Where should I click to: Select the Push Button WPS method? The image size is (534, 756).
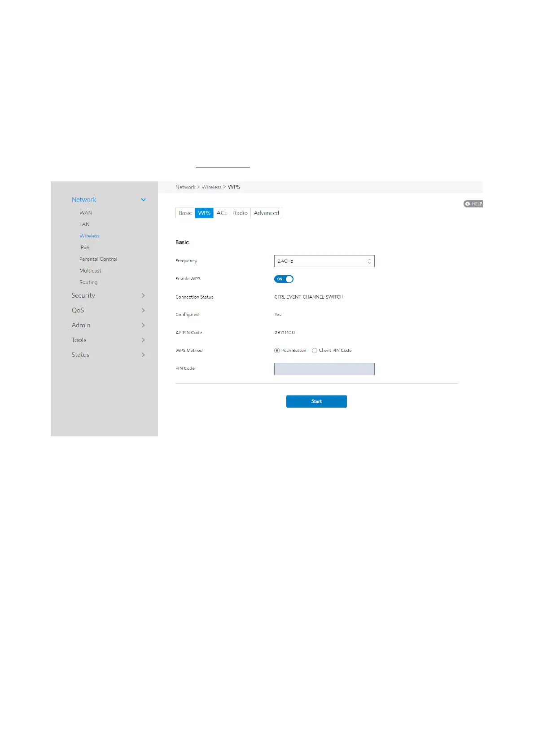(277, 351)
